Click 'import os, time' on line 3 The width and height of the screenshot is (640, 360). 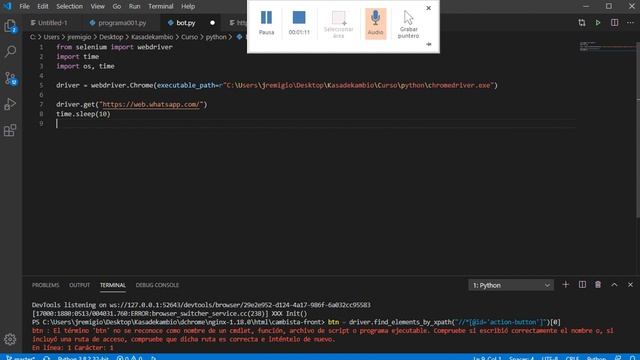pos(85,66)
